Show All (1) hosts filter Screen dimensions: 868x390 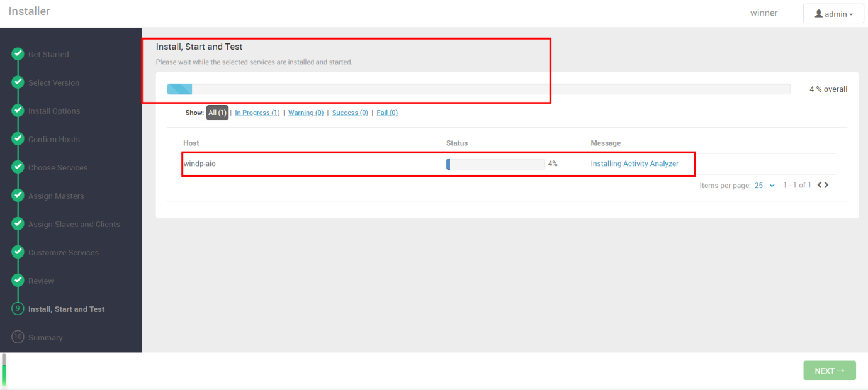point(217,113)
